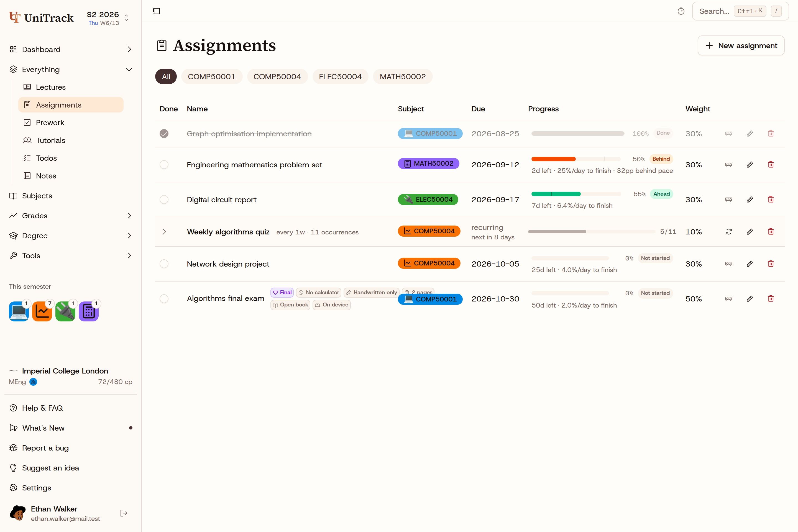The width and height of the screenshot is (798, 532).
Task: Click flag icon for Network design project
Action: (728, 264)
